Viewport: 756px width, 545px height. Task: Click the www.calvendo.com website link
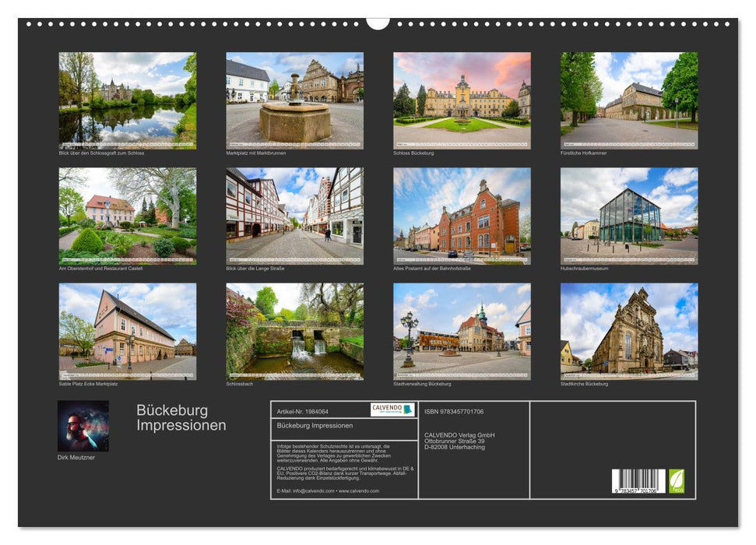[359, 491]
